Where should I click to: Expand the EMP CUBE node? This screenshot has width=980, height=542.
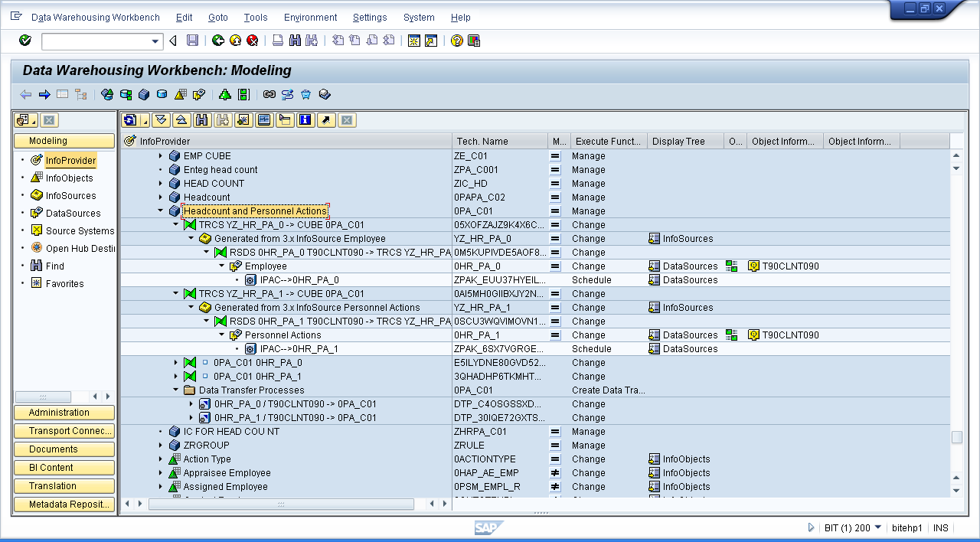[x=161, y=155]
